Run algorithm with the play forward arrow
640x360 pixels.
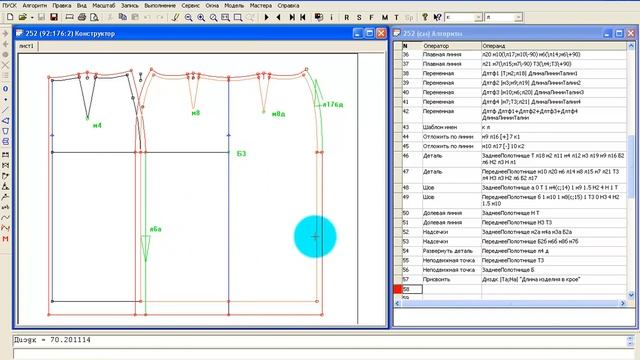tap(267, 17)
